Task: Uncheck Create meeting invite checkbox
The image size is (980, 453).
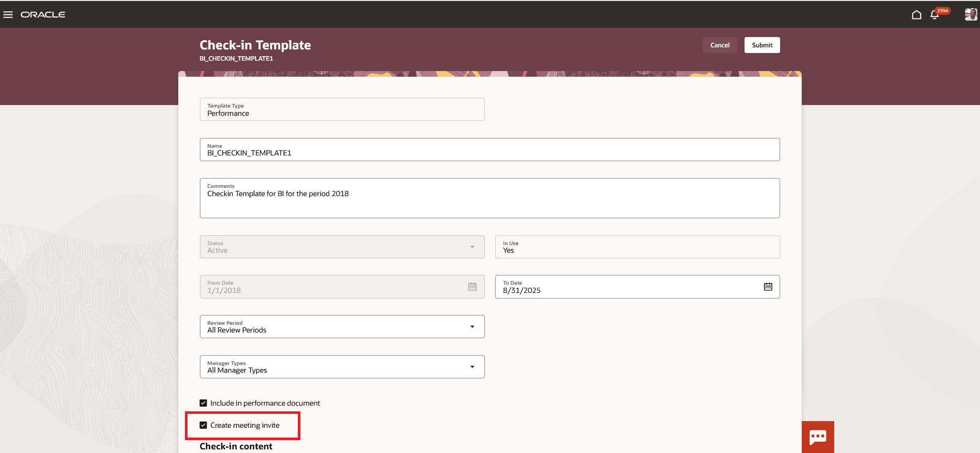Action: [204, 425]
